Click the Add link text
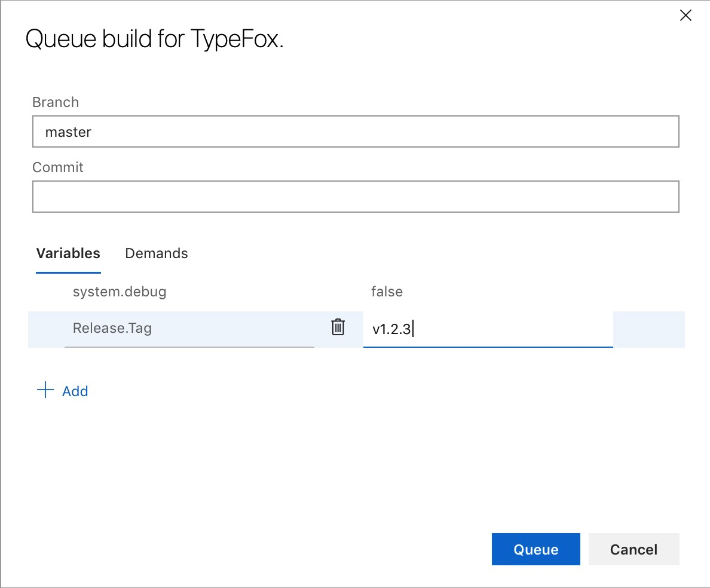 (75, 391)
